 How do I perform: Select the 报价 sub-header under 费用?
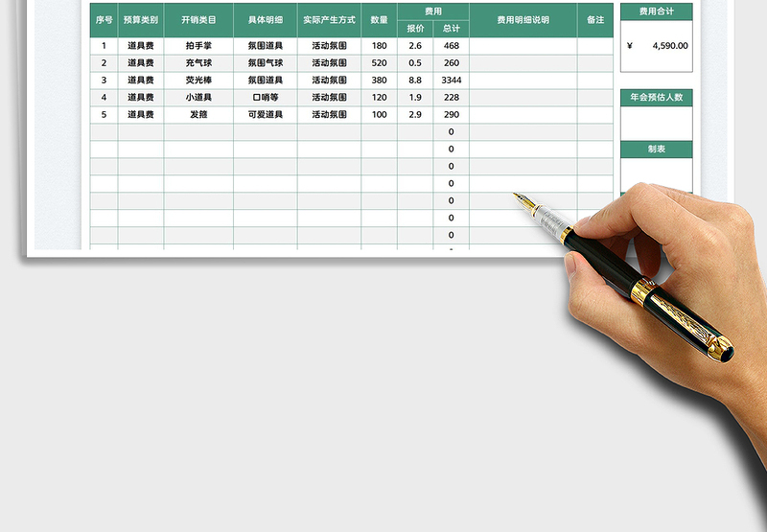point(415,29)
